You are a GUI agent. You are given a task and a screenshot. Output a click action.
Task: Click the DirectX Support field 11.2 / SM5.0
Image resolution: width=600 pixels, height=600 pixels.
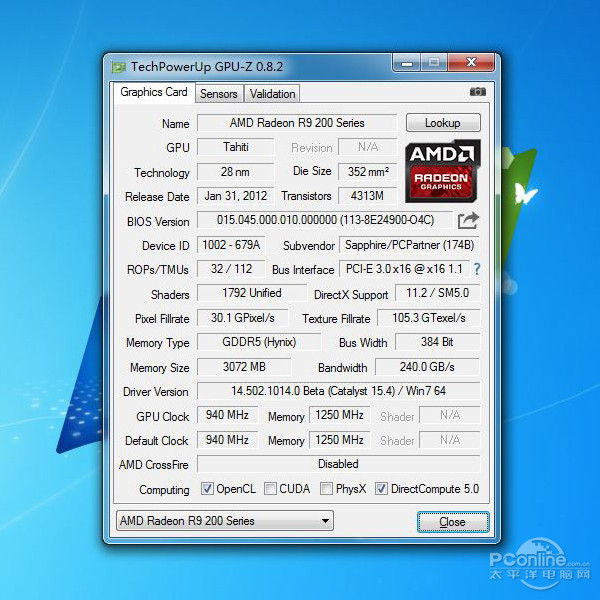tap(437, 293)
